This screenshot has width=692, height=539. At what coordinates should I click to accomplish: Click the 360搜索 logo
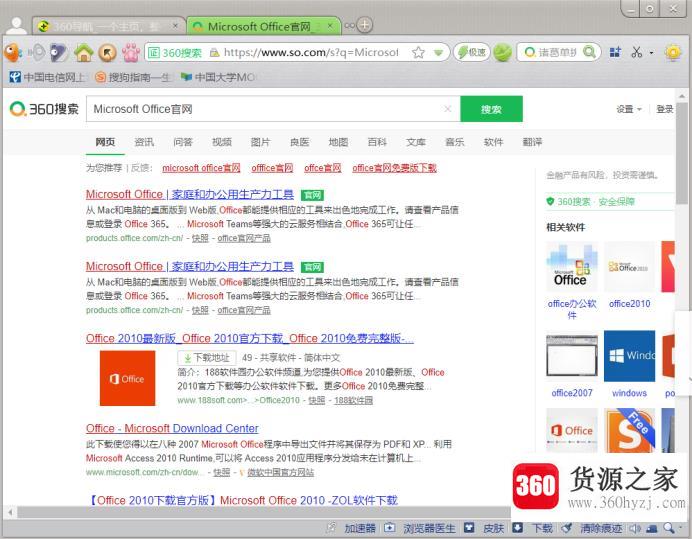click(44, 109)
